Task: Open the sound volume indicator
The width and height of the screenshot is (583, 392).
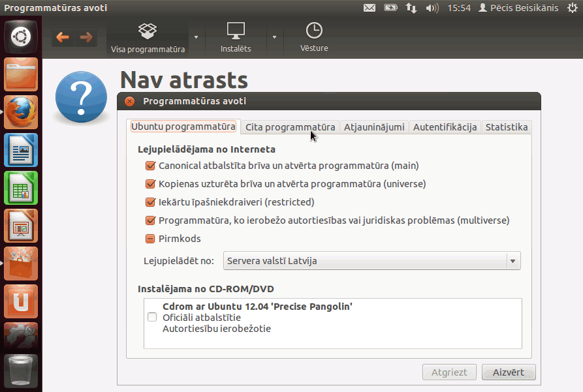Action: coord(432,8)
